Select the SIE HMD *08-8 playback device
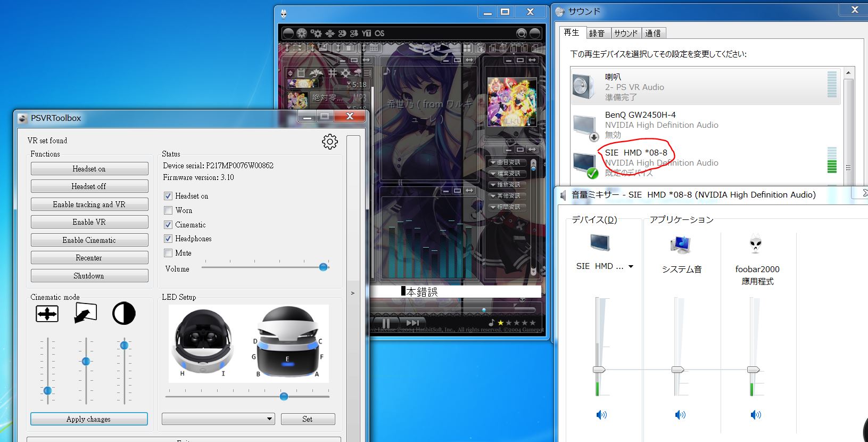868x442 pixels. pyautogui.click(x=705, y=162)
